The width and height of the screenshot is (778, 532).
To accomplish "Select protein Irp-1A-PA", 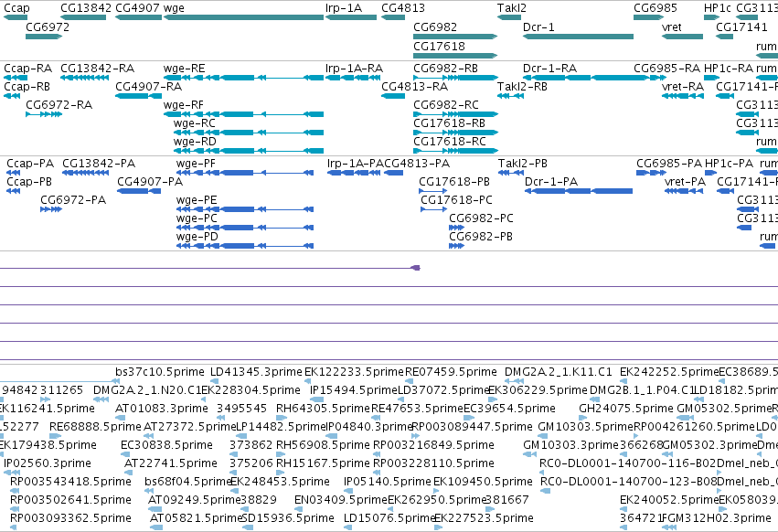I will tap(354, 173).
